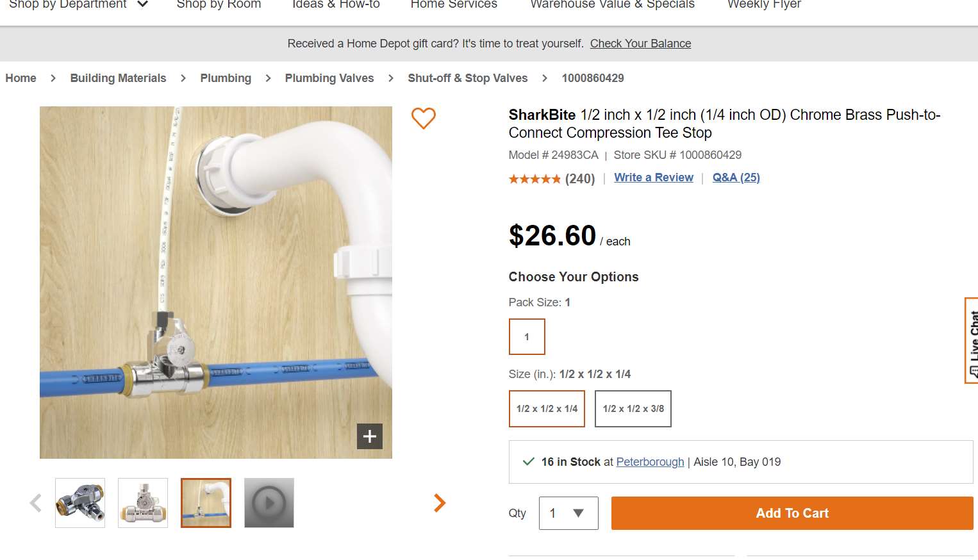
Task: Show next thumbnails with orange right arrow
Action: coord(440,503)
